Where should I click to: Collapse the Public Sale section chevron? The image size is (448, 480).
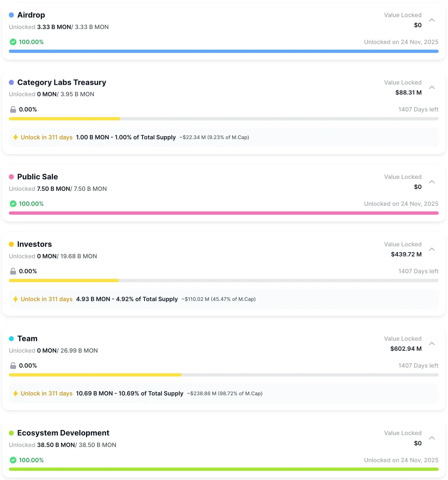[x=432, y=182]
